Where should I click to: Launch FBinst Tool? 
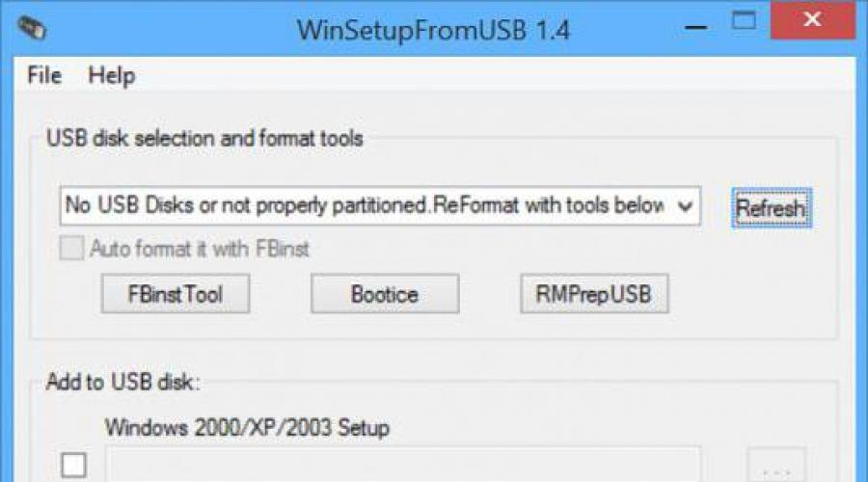pos(176,294)
